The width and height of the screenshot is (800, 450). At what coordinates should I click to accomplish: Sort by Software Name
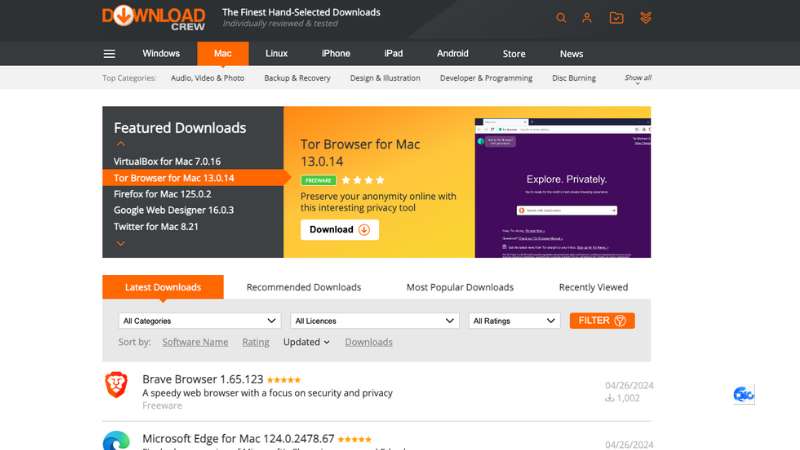pos(195,342)
